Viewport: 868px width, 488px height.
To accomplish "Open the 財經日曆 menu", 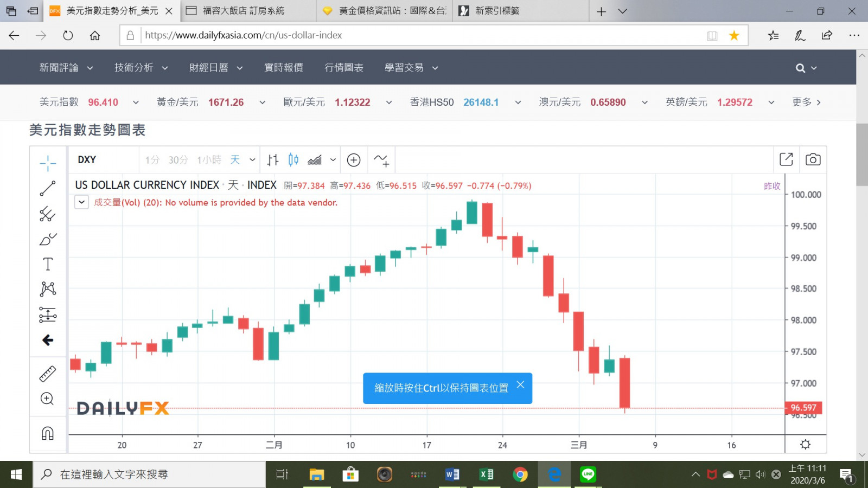I will [x=216, y=68].
